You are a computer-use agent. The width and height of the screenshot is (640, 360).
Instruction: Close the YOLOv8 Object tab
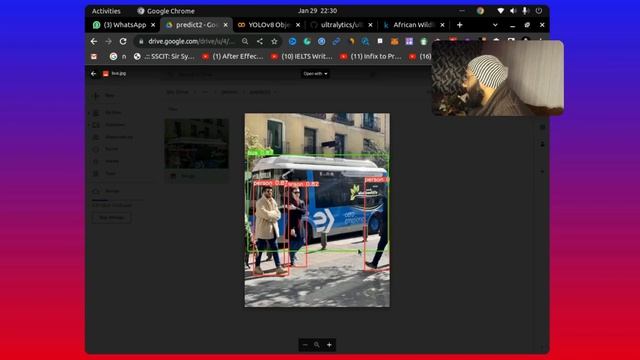(x=298, y=25)
